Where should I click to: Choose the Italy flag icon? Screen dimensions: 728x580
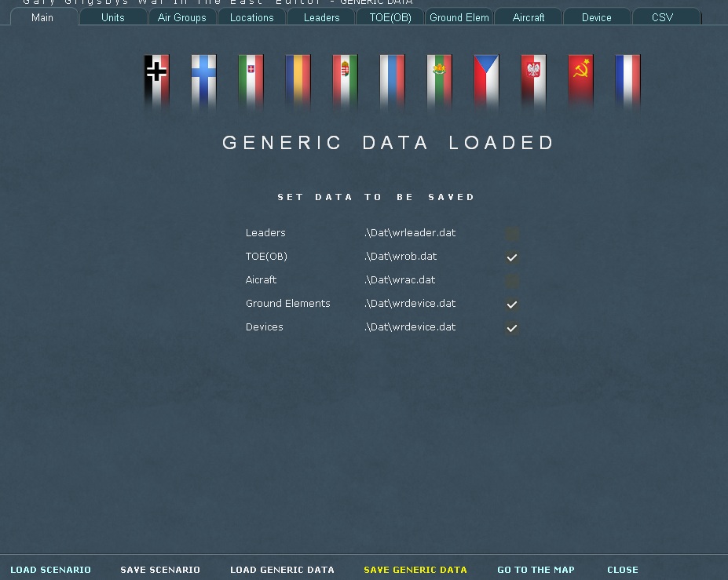[x=251, y=81]
